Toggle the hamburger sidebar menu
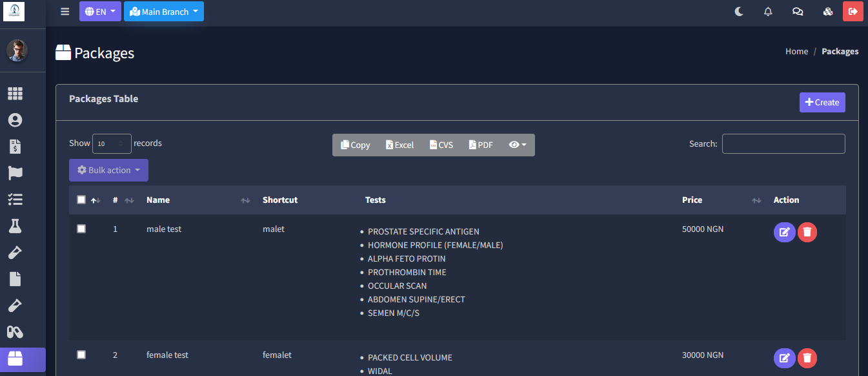Viewport: 868px width, 376px height. click(x=65, y=12)
